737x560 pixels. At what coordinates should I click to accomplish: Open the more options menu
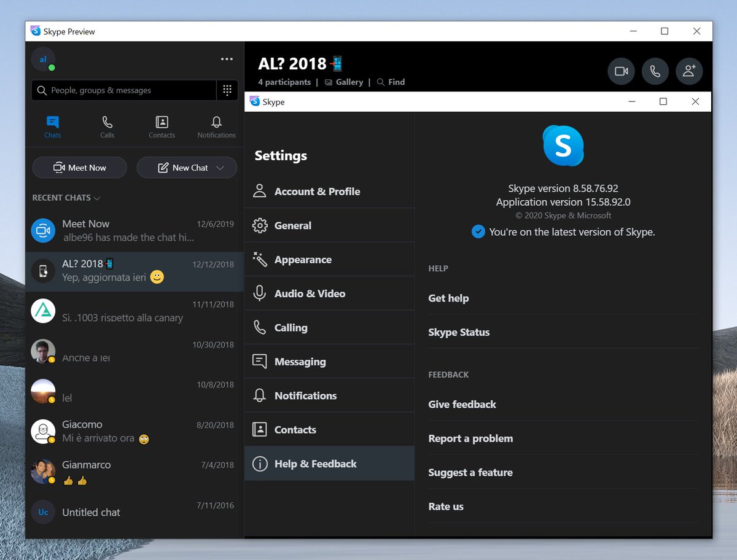point(226,58)
